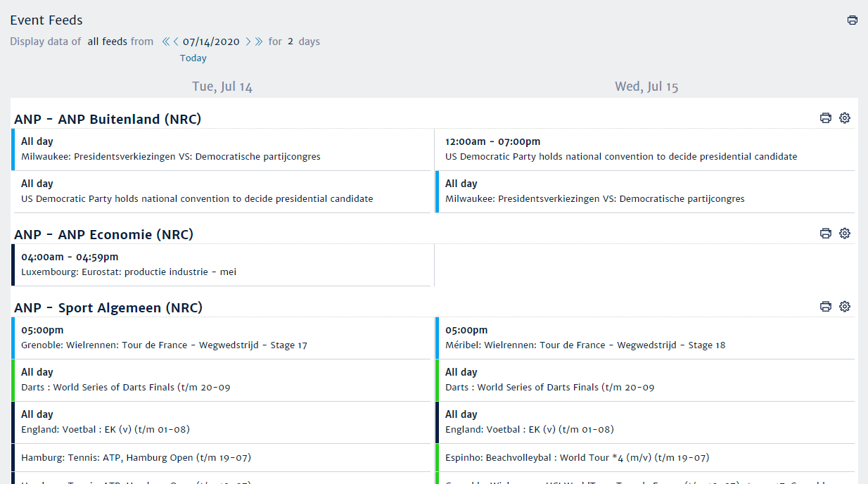Screen dimensions: 868x484
Task: Print the ANP Economie feed
Action: [x=826, y=233]
